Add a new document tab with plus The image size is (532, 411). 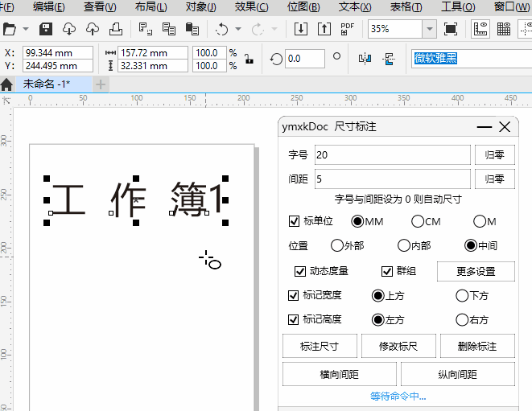[x=101, y=84]
